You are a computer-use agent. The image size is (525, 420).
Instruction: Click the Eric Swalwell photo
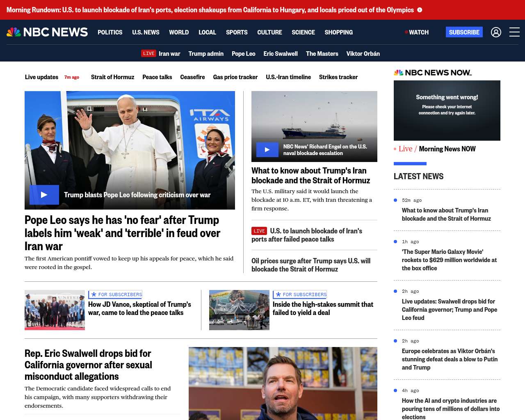point(283,383)
